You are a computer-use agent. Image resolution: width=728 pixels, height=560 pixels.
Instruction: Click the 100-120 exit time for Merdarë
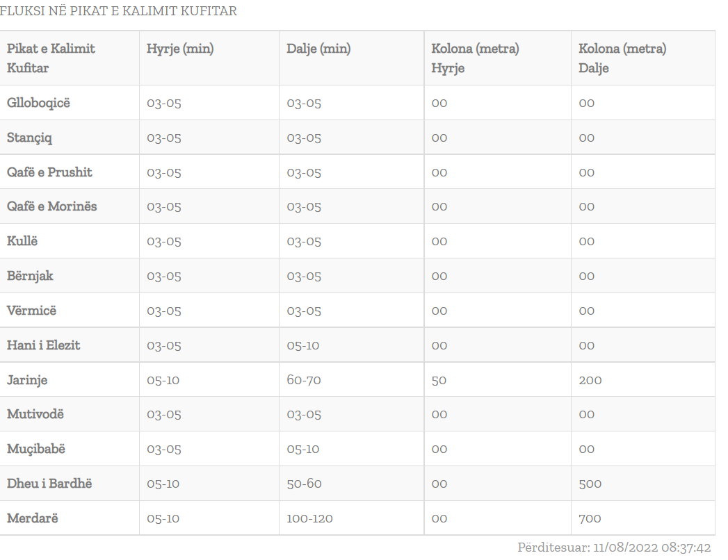click(310, 518)
